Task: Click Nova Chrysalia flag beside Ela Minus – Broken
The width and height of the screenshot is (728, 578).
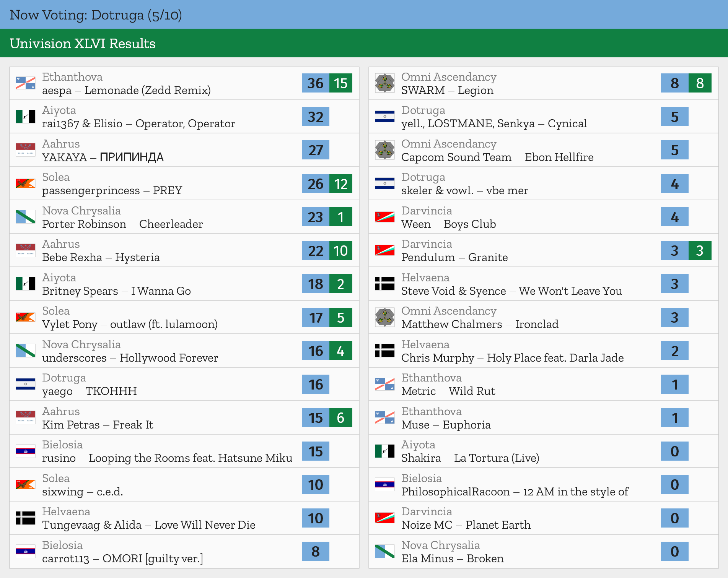Action: pos(385,552)
